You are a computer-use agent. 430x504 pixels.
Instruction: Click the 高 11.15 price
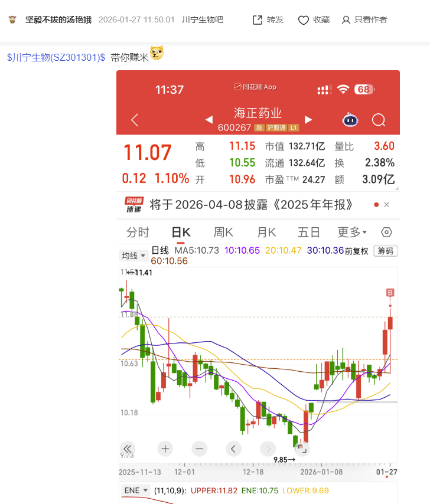click(x=242, y=146)
